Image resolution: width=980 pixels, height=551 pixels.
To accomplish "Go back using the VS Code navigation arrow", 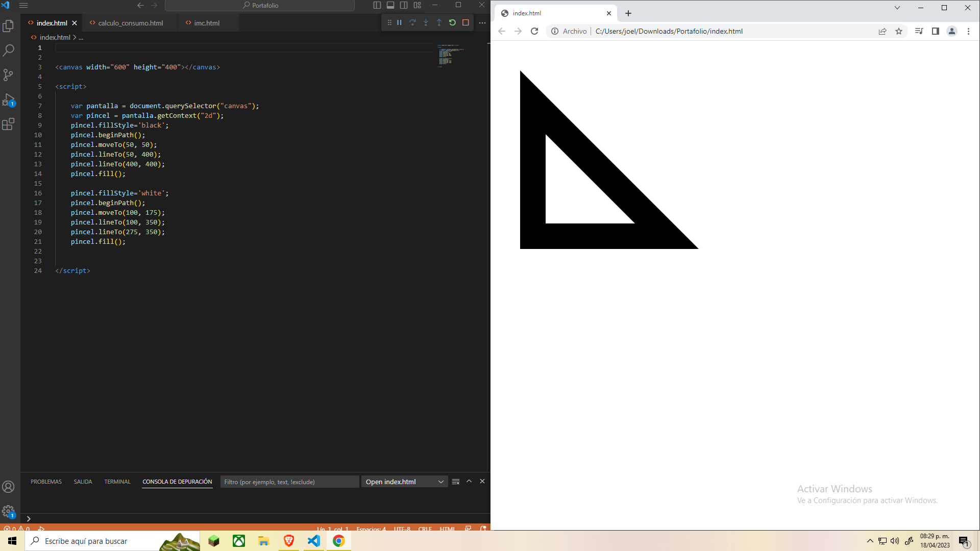I will click(140, 5).
